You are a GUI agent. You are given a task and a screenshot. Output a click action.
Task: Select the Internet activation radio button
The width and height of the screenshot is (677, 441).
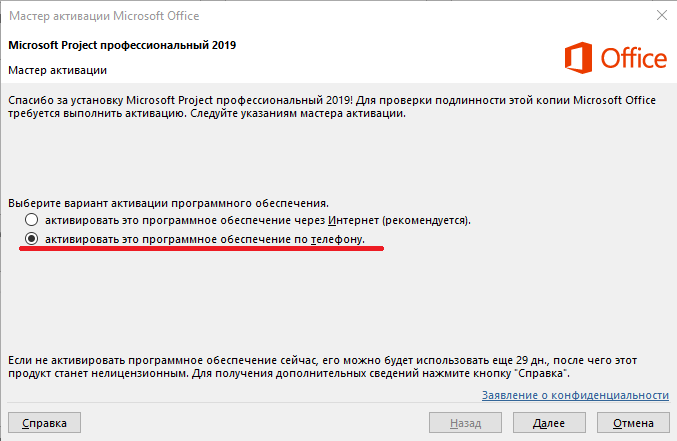(x=33, y=220)
